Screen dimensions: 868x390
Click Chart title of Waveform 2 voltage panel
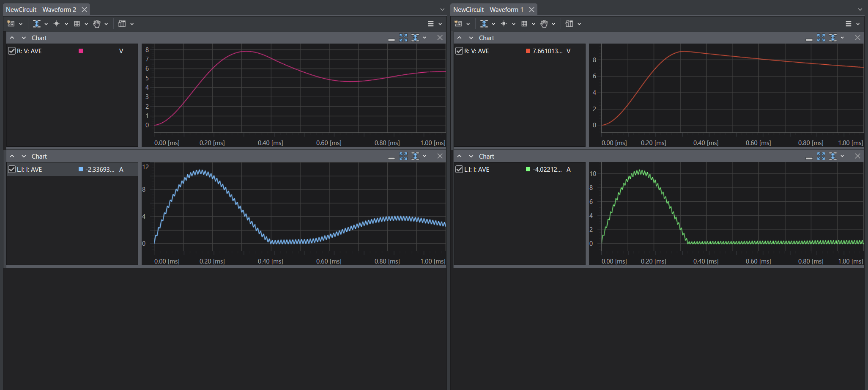coord(39,38)
